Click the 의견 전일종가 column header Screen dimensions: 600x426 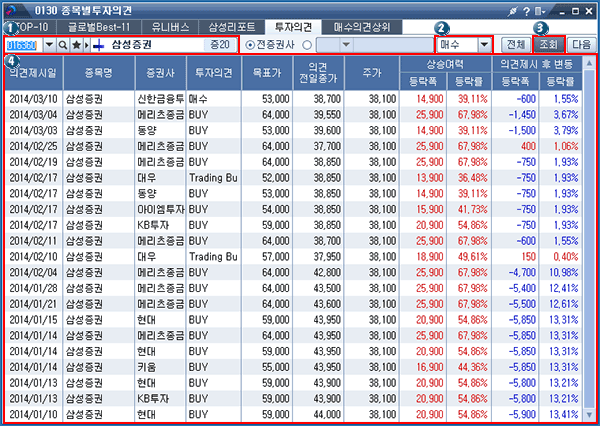click(x=318, y=73)
